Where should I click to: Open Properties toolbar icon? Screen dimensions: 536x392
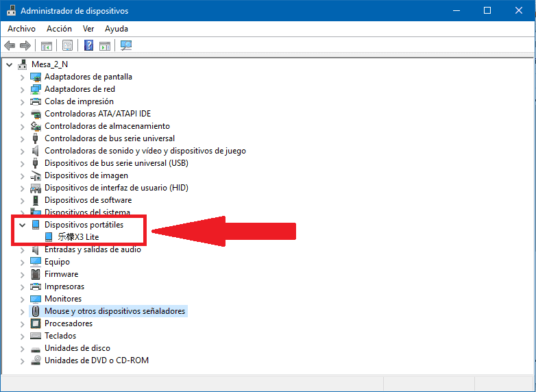pos(67,45)
